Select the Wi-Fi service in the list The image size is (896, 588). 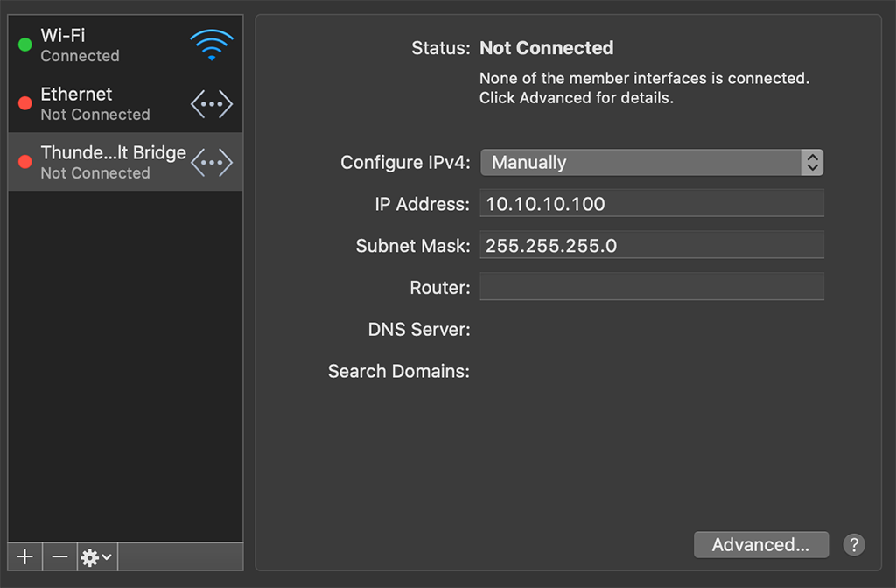[x=125, y=45]
